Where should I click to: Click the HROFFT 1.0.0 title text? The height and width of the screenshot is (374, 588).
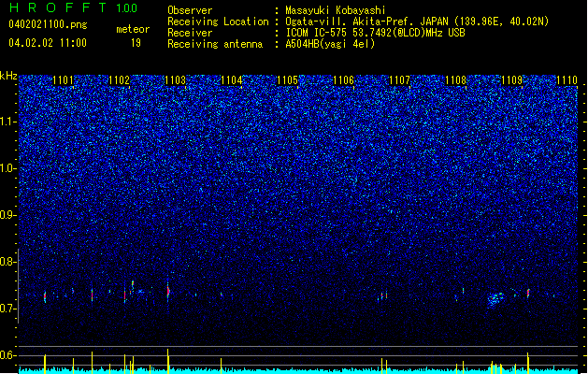pyautogui.click(x=73, y=7)
